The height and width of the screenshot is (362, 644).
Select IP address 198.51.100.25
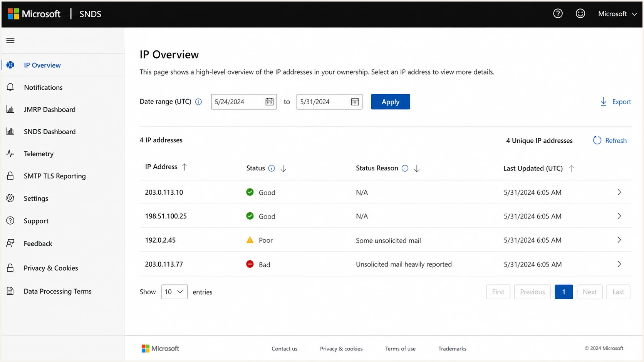pos(166,216)
